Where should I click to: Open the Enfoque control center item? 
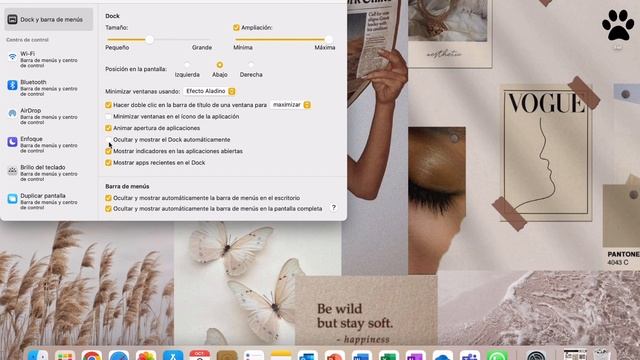(x=49, y=144)
